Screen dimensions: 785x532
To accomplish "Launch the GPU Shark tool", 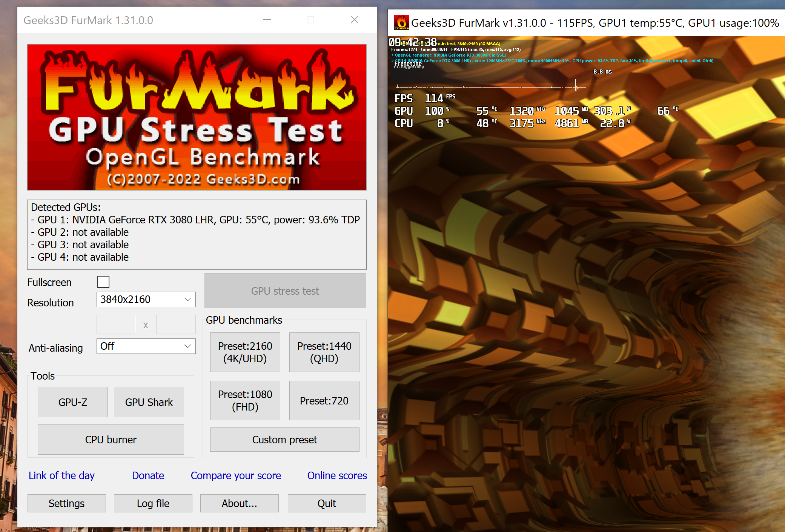I will pos(149,402).
